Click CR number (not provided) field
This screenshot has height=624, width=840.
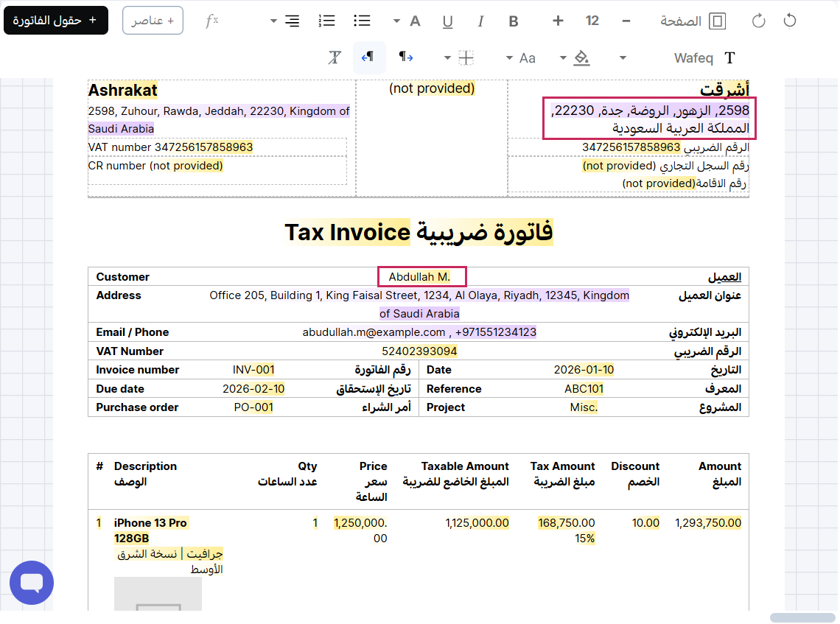155,166
